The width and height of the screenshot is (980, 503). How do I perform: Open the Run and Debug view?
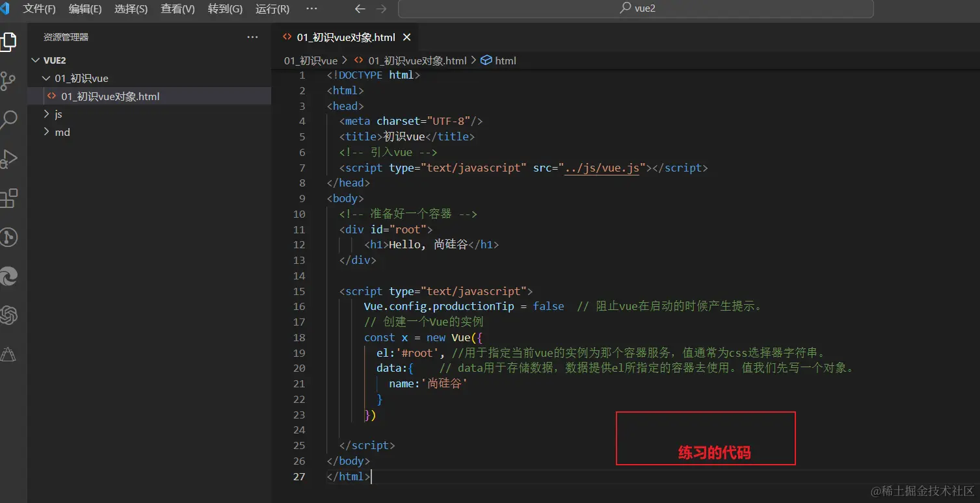coord(8,159)
